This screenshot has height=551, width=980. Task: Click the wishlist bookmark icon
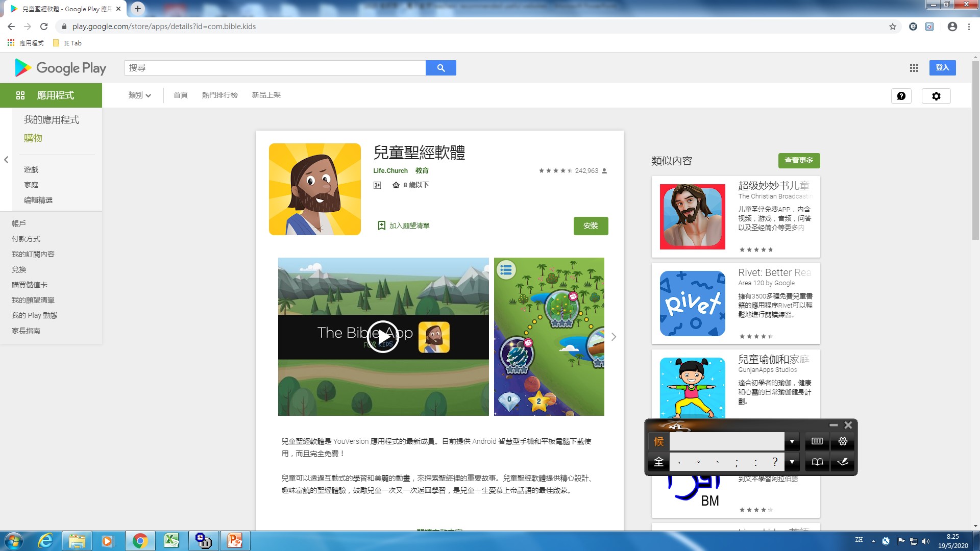click(x=381, y=226)
